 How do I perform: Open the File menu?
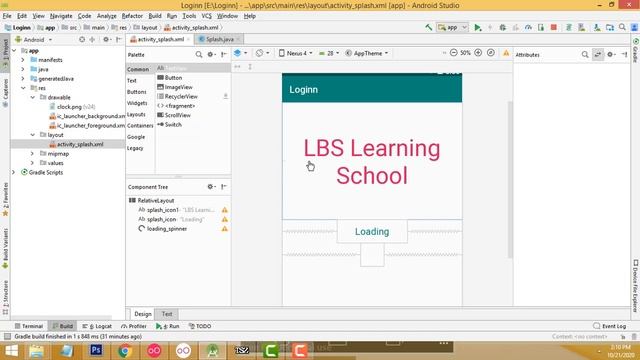click(7, 16)
